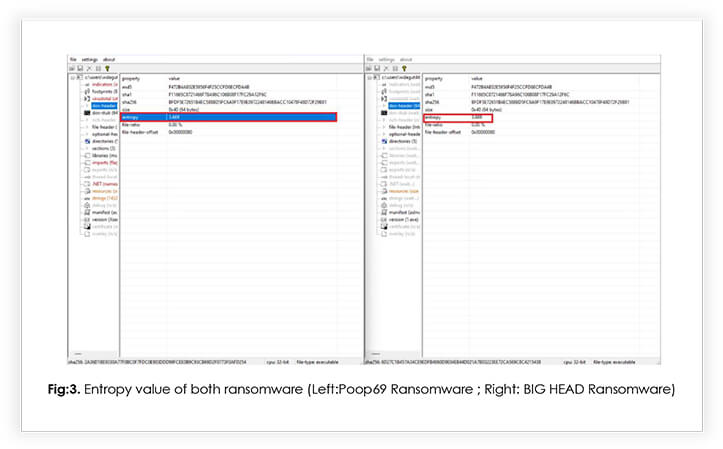Viewport: 723px width, 449px height.
Task: Select optional header node in left tree
Action: pyautogui.click(x=105, y=134)
